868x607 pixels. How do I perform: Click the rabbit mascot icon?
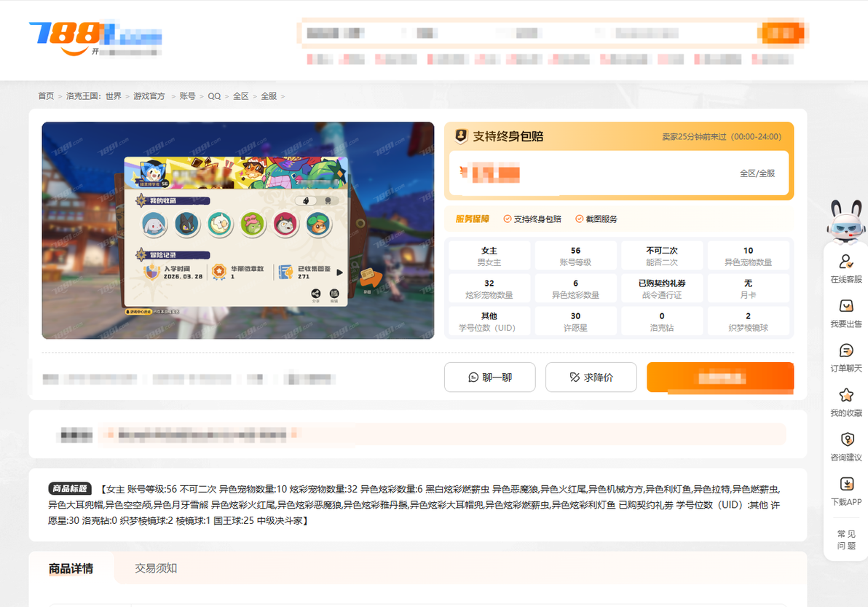pyautogui.click(x=846, y=222)
